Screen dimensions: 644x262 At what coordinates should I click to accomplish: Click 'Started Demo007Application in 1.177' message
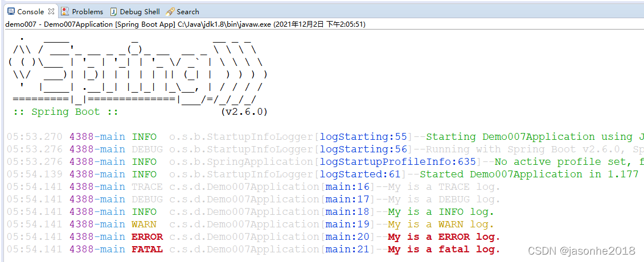point(529,174)
